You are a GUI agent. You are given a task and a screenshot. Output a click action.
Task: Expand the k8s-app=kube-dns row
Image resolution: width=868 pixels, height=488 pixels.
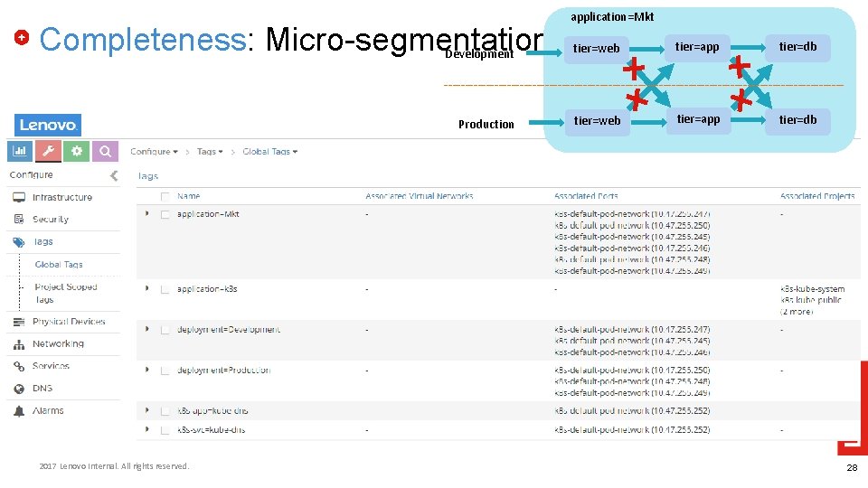click(x=147, y=410)
